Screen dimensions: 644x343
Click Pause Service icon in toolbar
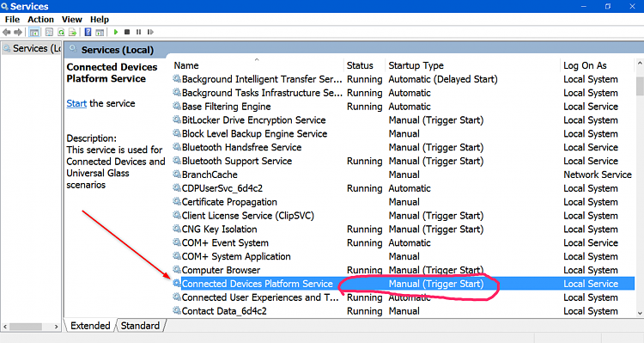click(138, 32)
